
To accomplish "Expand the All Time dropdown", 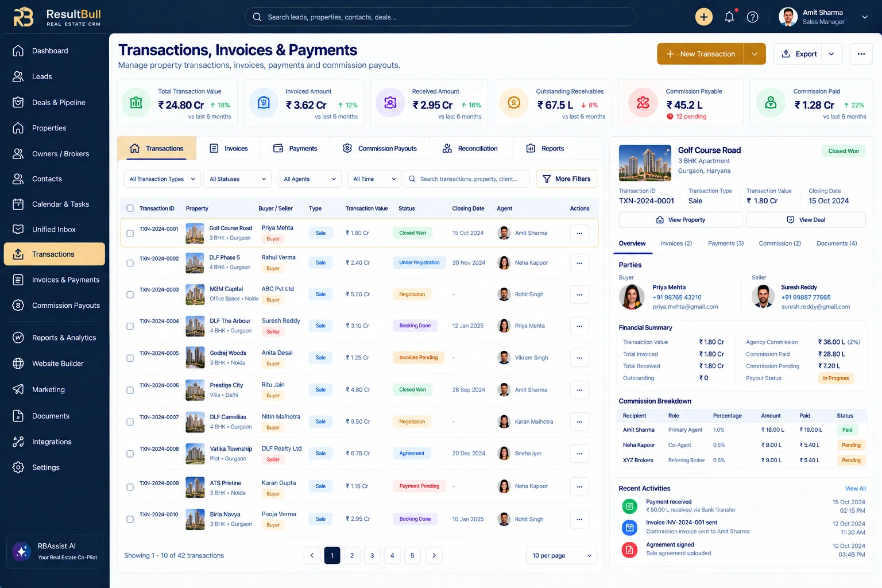I will [x=374, y=179].
